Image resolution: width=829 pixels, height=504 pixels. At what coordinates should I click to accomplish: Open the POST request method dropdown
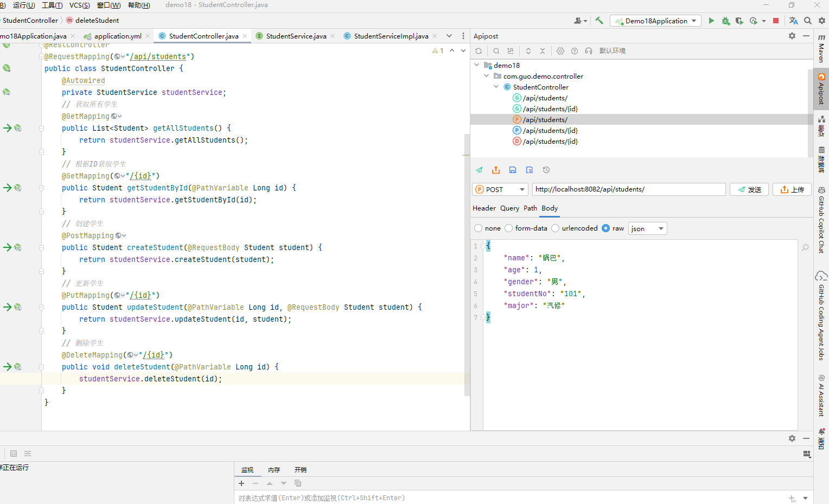tap(500, 189)
